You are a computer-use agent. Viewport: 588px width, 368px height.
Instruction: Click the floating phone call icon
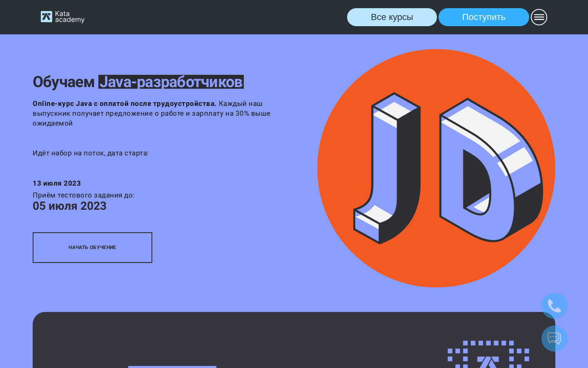[555, 306]
